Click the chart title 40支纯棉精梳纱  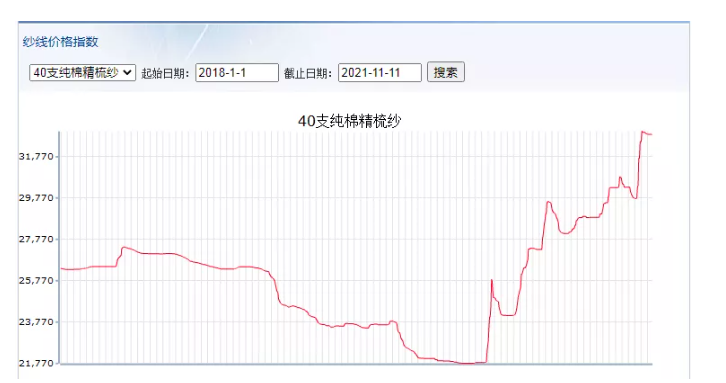pyautogui.click(x=349, y=121)
